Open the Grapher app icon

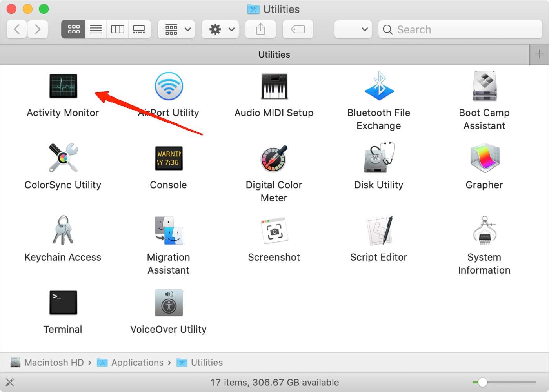coord(484,158)
